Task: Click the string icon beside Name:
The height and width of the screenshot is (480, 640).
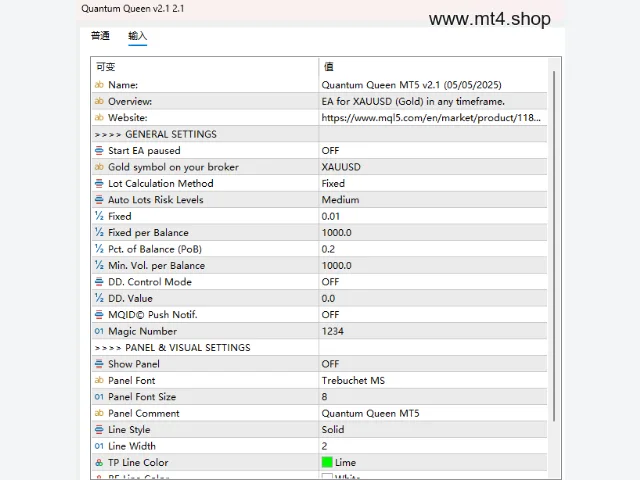Action: (99, 85)
